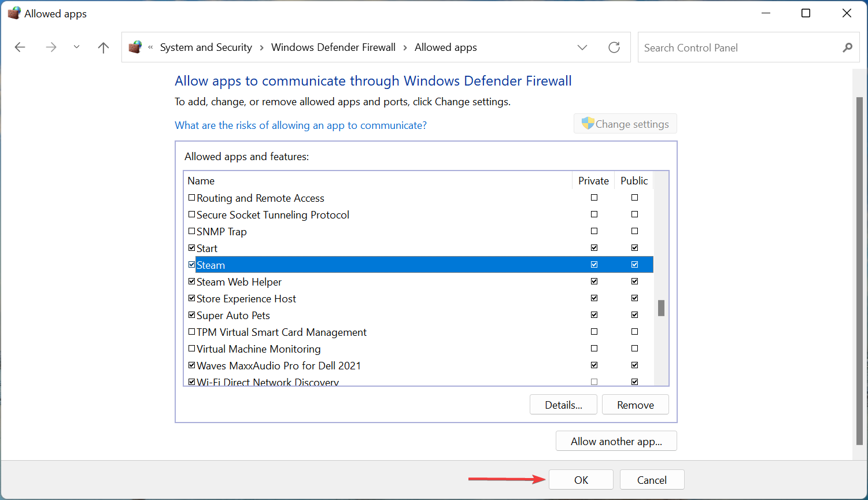The image size is (868, 500).
Task: Toggle Routing and Remote Access checkbox
Action: pyautogui.click(x=192, y=198)
